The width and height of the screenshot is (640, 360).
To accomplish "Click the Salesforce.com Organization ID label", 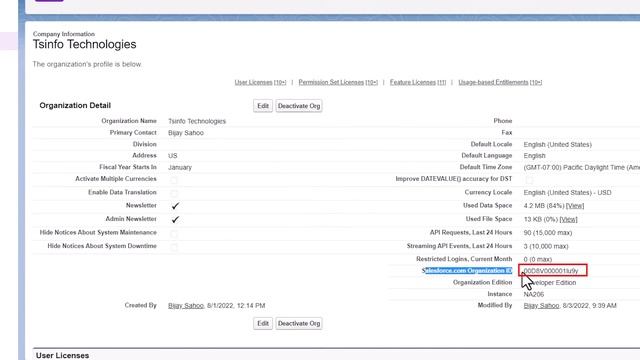I will click(467, 271).
